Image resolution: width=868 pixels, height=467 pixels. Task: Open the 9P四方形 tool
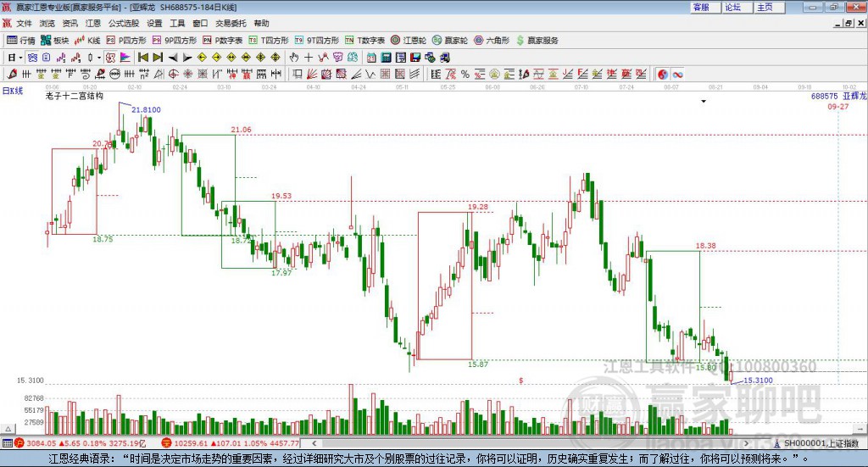point(175,41)
